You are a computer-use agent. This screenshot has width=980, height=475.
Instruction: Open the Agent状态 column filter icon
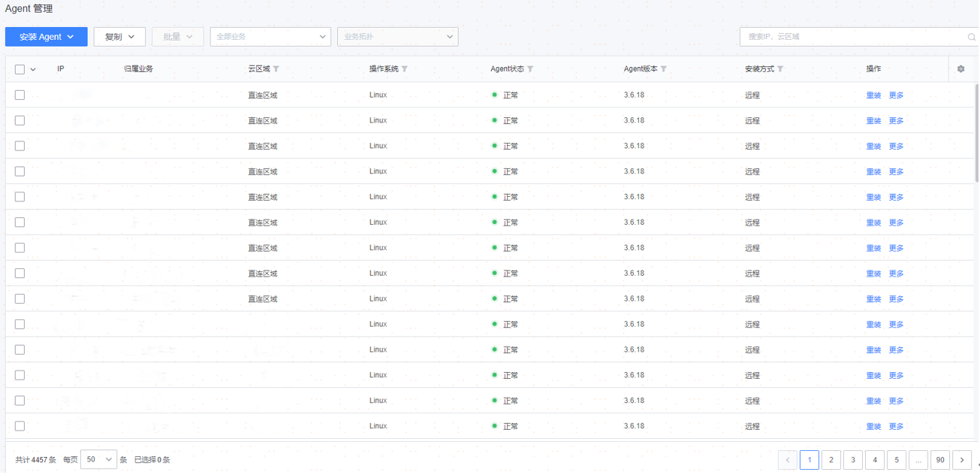click(x=530, y=69)
